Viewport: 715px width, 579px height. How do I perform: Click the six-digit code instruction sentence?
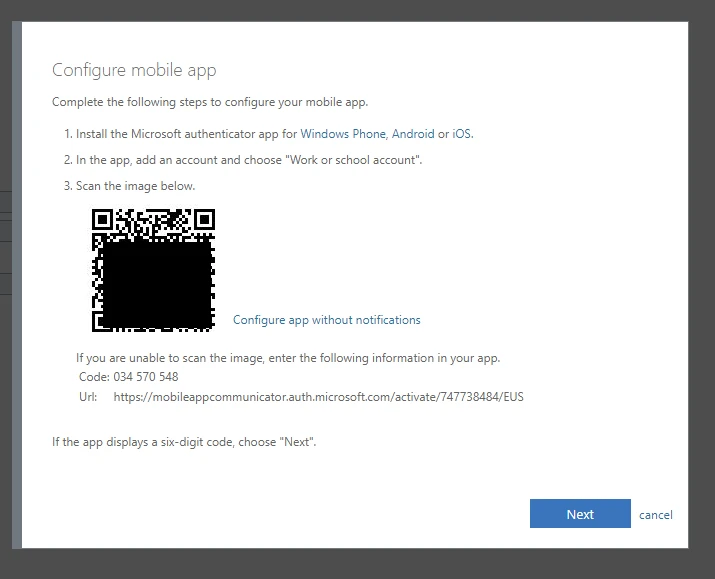coord(184,441)
